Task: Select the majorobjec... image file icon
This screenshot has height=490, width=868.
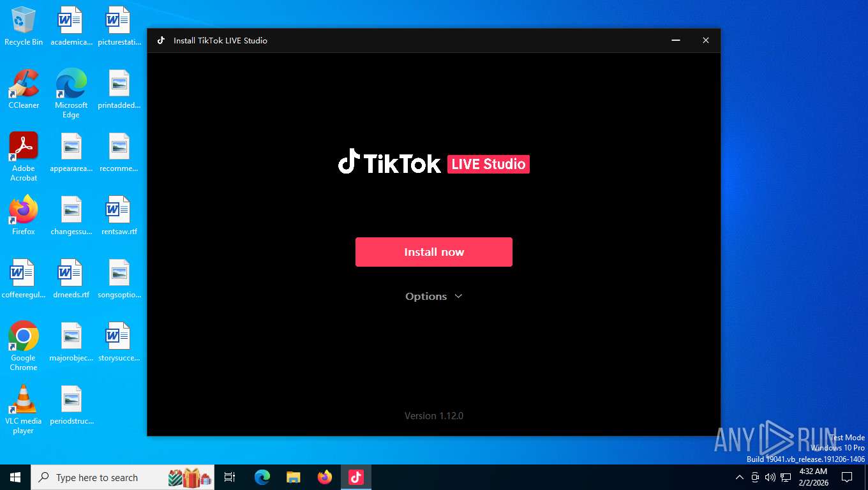Action: (71, 342)
